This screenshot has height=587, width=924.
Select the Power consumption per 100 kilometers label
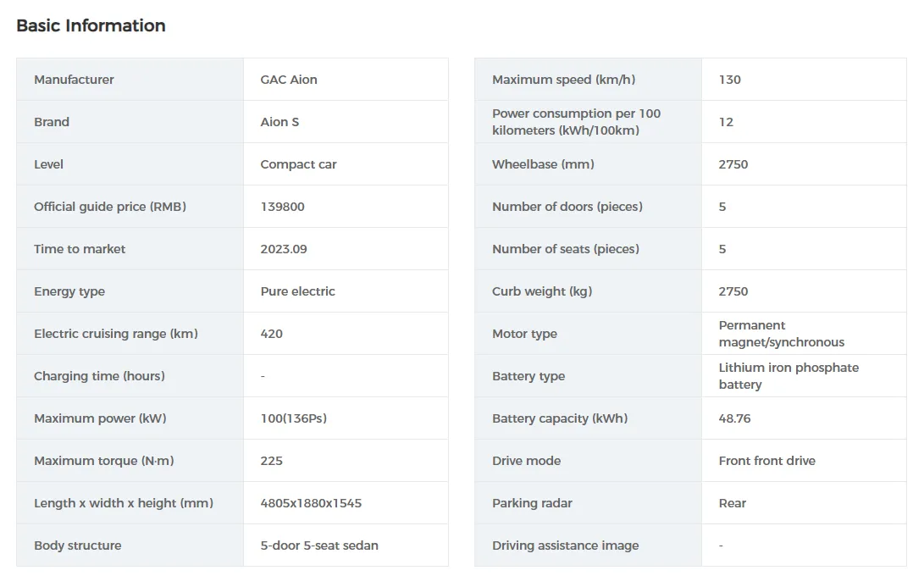coord(576,122)
